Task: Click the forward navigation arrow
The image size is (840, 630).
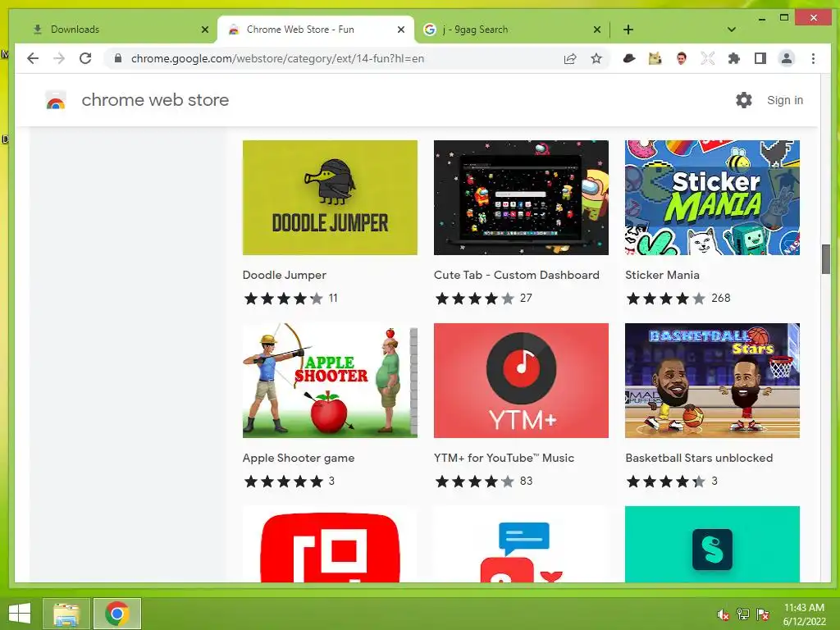Action: click(x=59, y=58)
